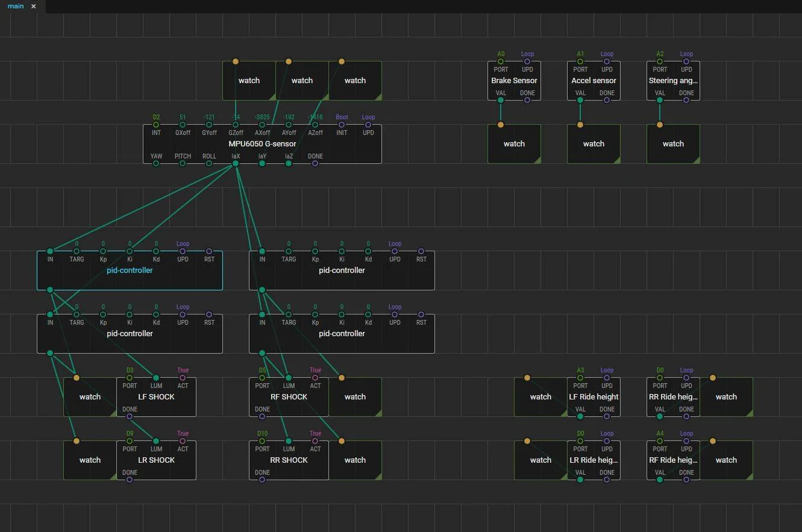Click the VAL output pin of Brake Sensor
This screenshot has height=532, width=802.
[x=501, y=100]
